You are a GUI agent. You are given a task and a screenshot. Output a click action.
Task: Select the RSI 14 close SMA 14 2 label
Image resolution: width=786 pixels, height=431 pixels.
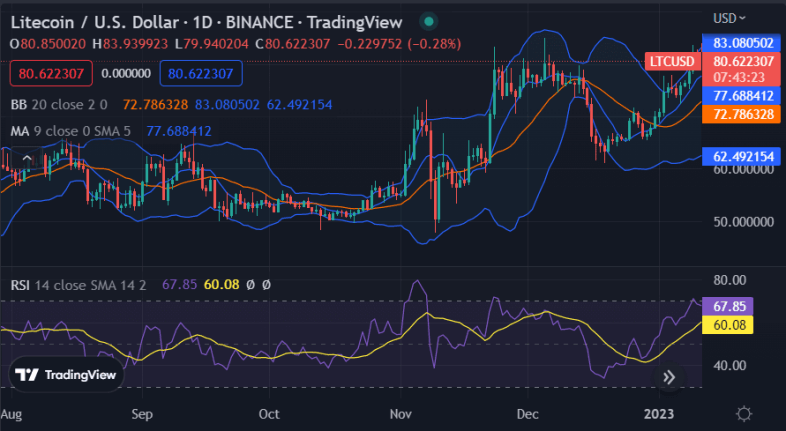point(78,285)
